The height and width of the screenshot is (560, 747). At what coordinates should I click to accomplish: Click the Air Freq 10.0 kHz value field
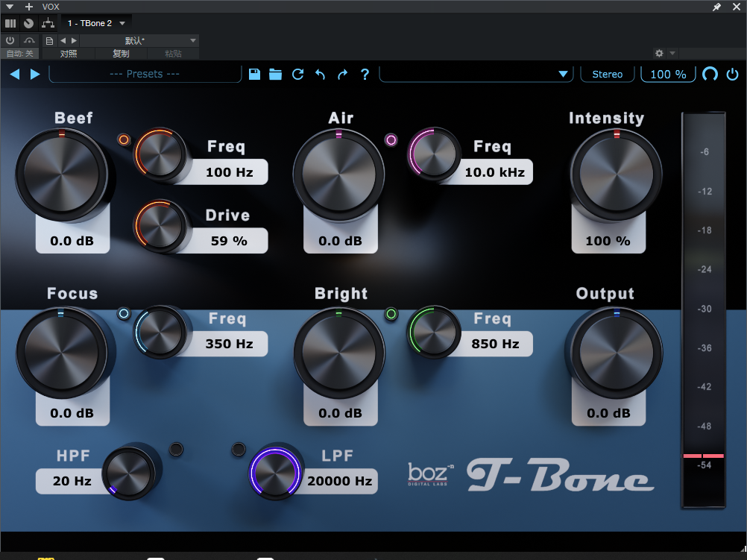point(495,172)
